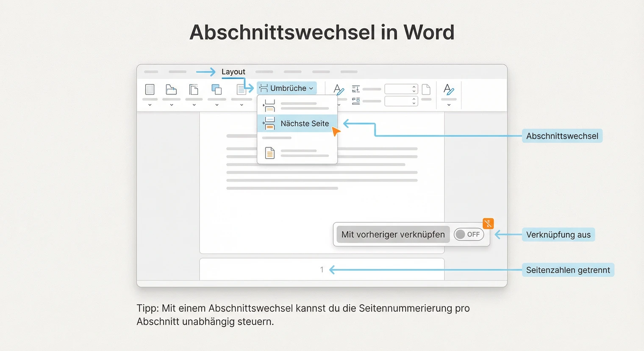The width and height of the screenshot is (644, 351).
Task: Click the Abschnittswechsel label
Action: click(562, 135)
